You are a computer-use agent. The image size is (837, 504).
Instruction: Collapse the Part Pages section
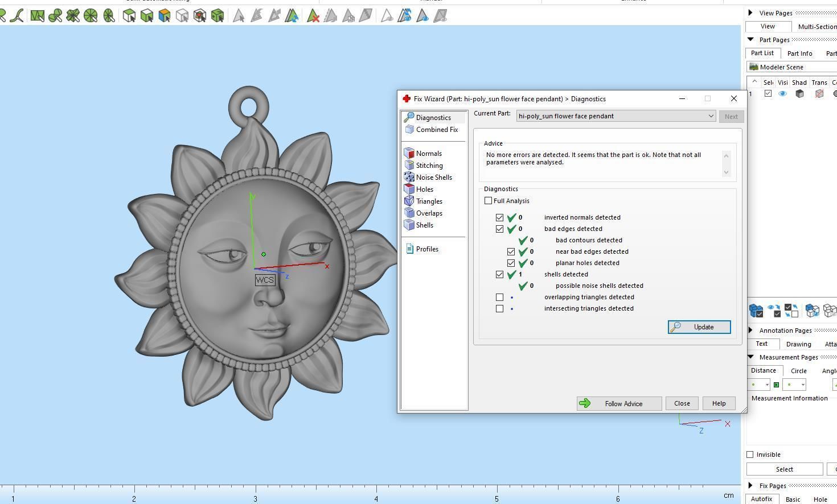pyautogui.click(x=750, y=39)
